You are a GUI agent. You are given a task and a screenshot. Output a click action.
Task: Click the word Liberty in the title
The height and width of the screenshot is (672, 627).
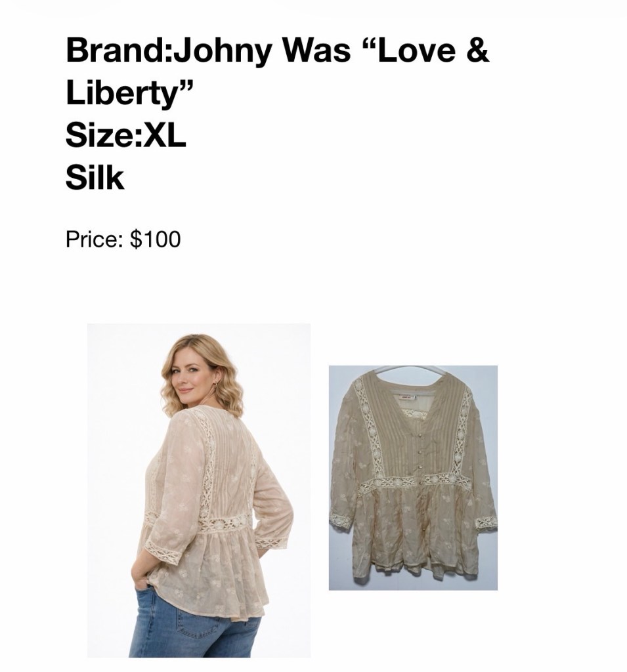[x=122, y=93]
